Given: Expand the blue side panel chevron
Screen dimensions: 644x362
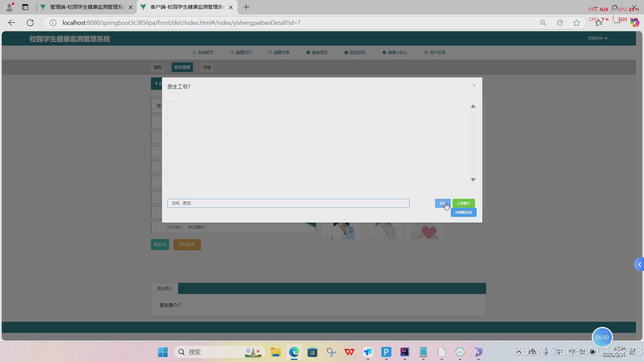Looking at the screenshot, I should click(x=639, y=264).
